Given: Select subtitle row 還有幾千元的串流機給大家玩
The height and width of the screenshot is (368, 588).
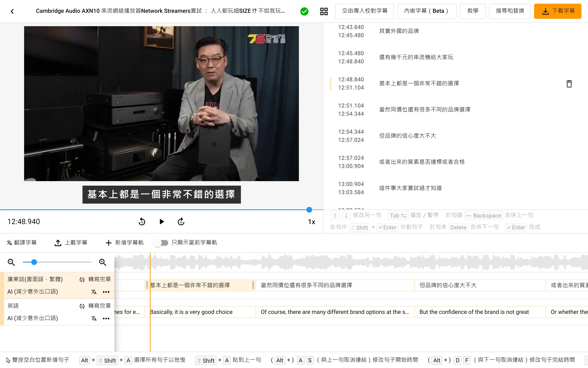Looking at the screenshot, I should pos(456,57).
